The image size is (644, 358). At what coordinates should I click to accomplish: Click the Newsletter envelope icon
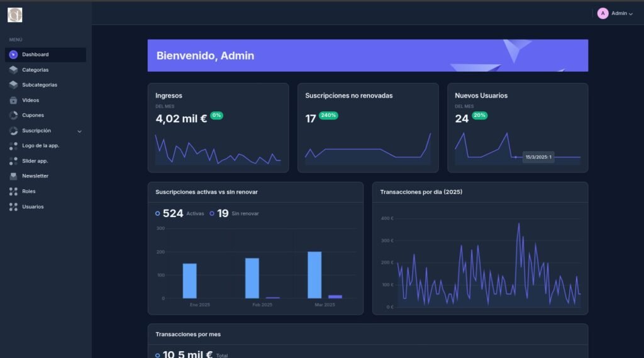pyautogui.click(x=13, y=176)
